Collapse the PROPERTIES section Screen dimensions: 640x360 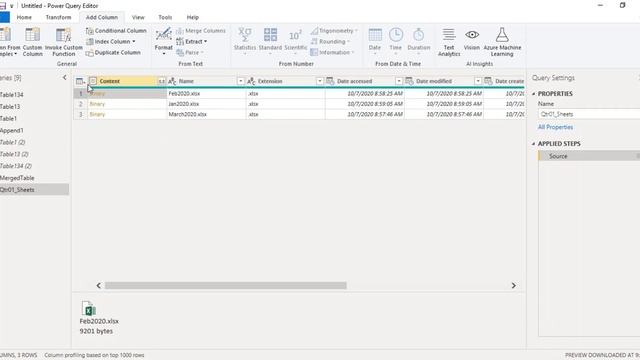point(533,94)
